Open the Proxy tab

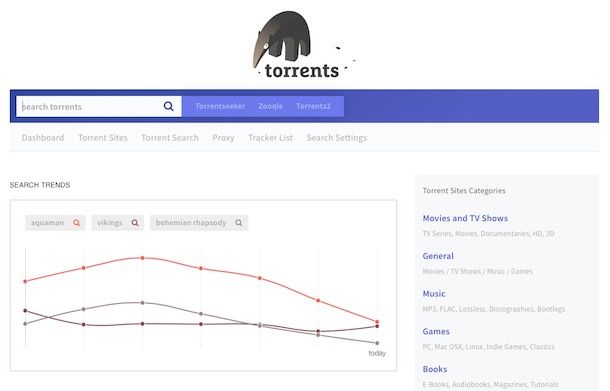click(223, 138)
